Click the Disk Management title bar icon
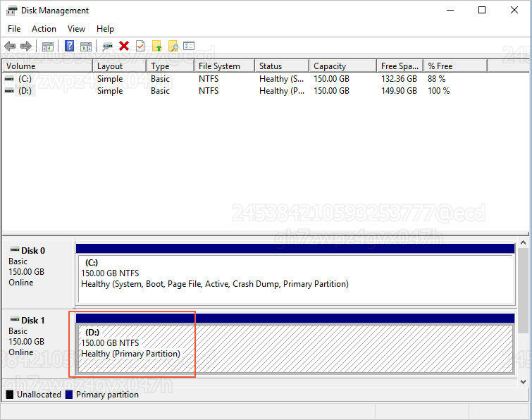 (11, 11)
